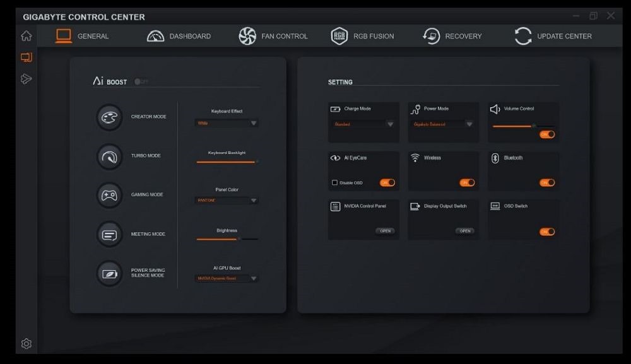Image resolution: width=631 pixels, height=364 pixels.
Task: Click the DASHBOARD gauge icon
Action: (x=155, y=36)
